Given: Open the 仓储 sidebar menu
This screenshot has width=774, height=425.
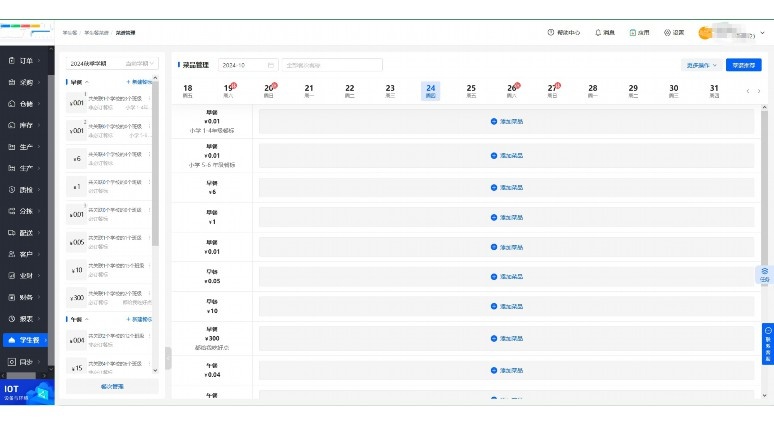Looking at the screenshot, I should [25, 104].
